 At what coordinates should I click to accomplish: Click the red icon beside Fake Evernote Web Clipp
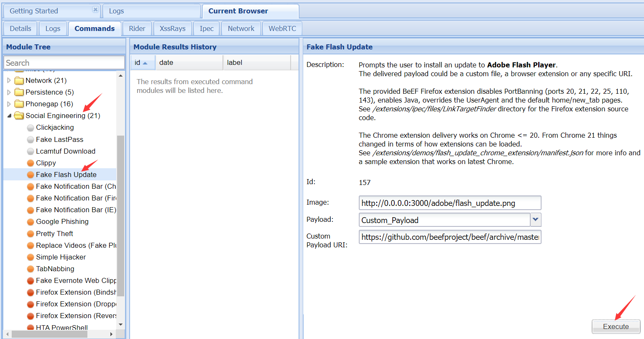coord(31,280)
